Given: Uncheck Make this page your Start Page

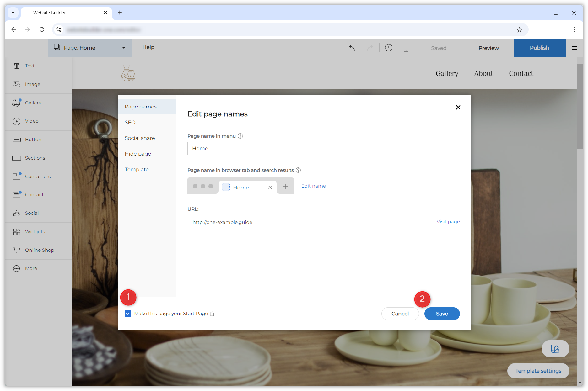Looking at the screenshot, I should [128, 314].
